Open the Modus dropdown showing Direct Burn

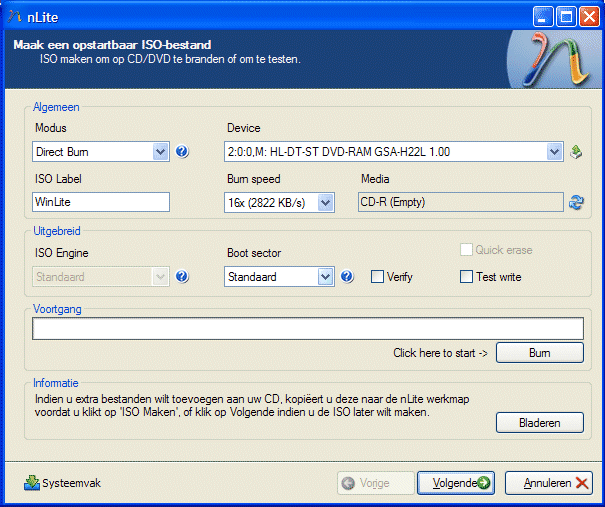pos(101,152)
